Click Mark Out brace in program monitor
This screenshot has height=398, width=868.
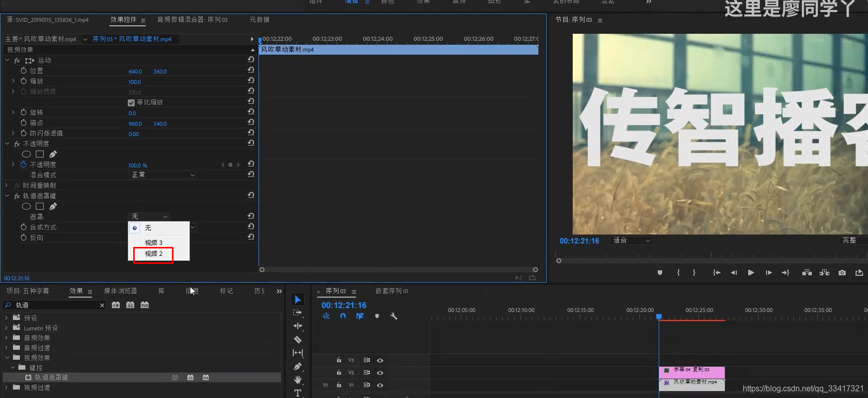point(694,273)
